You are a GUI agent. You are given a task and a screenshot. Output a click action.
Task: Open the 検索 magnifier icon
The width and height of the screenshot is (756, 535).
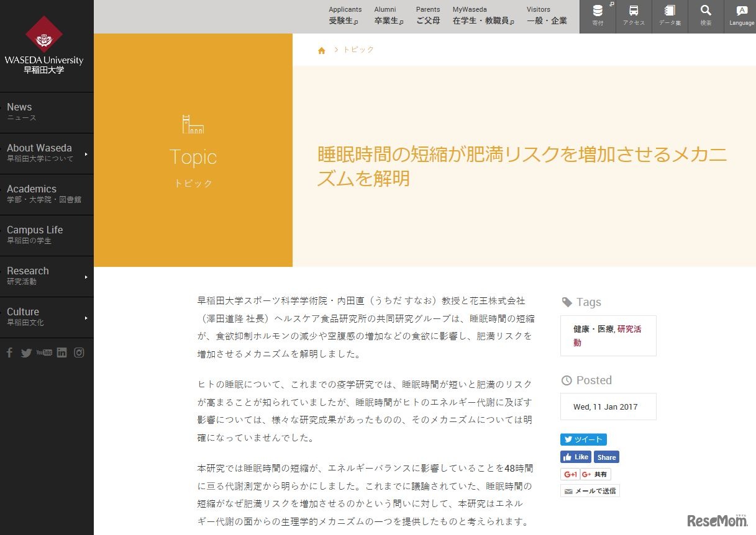pos(706,16)
